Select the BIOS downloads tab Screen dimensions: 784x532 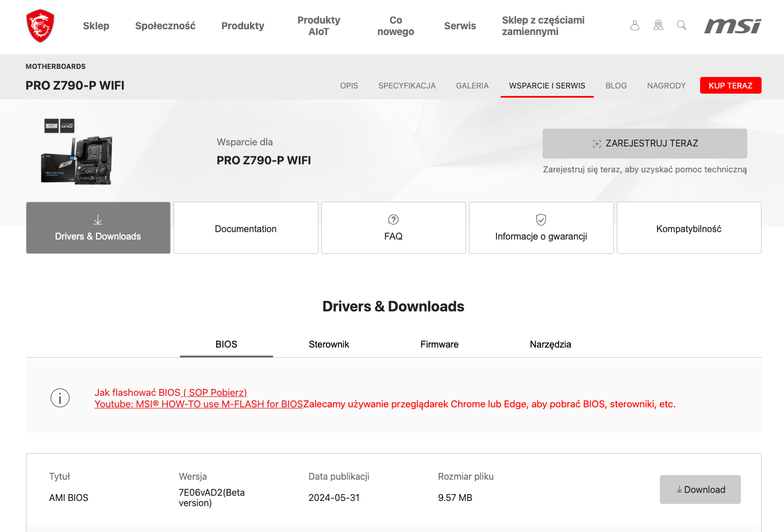point(226,344)
